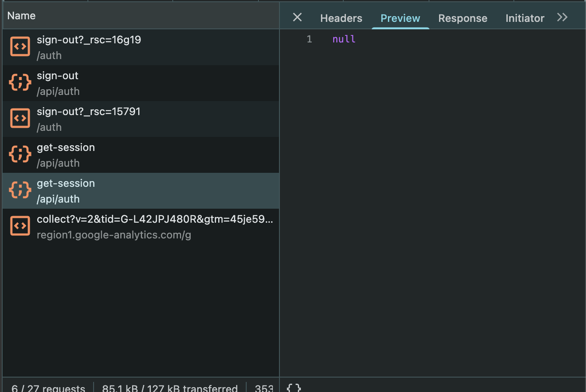Select the sign-out?_rsc=16g19 request row
586x392 pixels.
click(89, 40)
